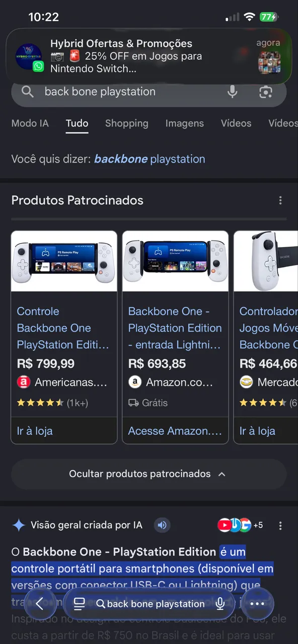Switch to Shopping tab

[x=127, y=123]
